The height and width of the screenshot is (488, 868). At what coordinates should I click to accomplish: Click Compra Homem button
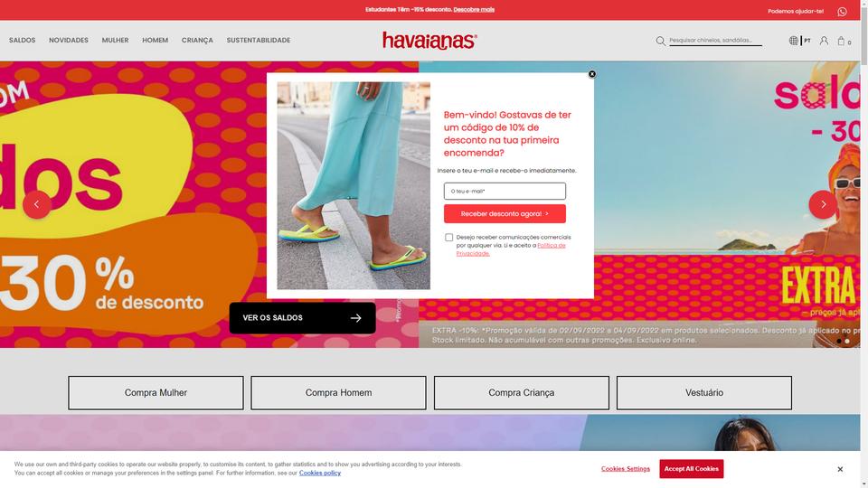(x=338, y=393)
